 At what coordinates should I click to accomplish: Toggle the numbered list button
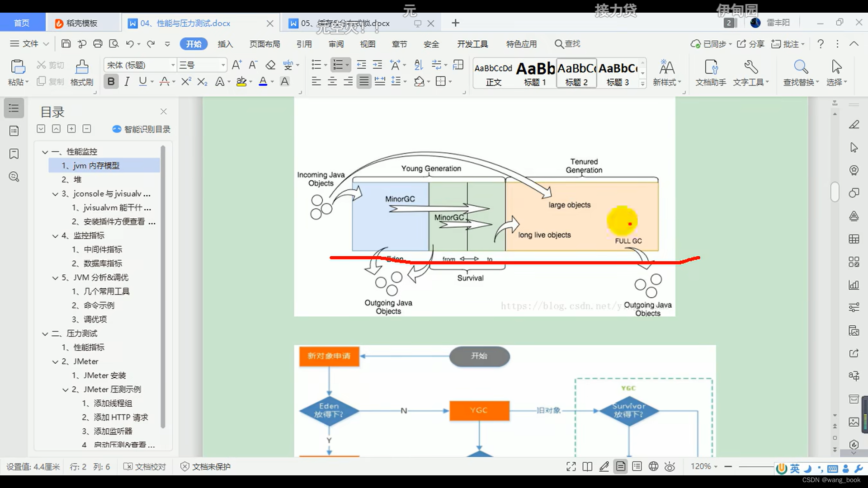click(338, 65)
